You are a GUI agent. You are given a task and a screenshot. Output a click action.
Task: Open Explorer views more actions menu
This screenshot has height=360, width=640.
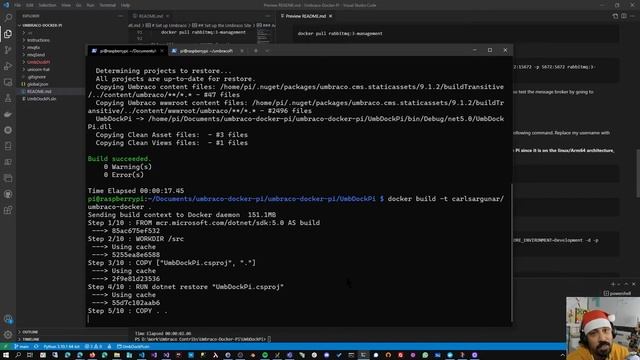click(x=120, y=16)
